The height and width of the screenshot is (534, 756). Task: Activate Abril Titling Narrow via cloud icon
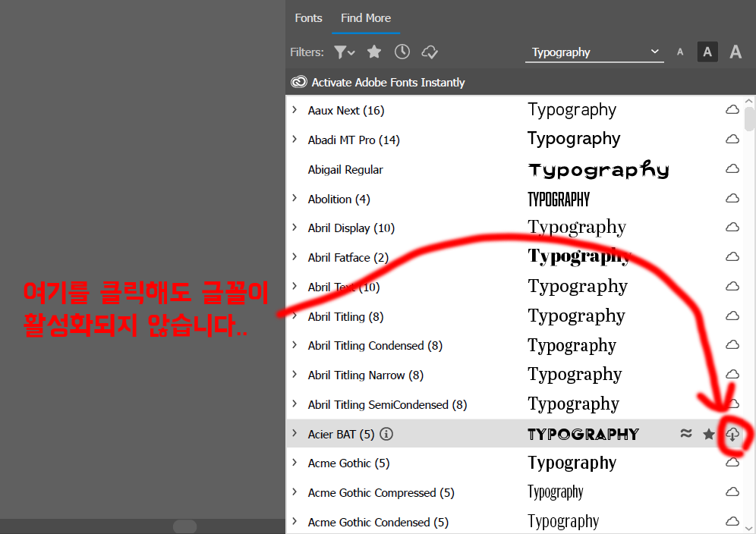[732, 375]
